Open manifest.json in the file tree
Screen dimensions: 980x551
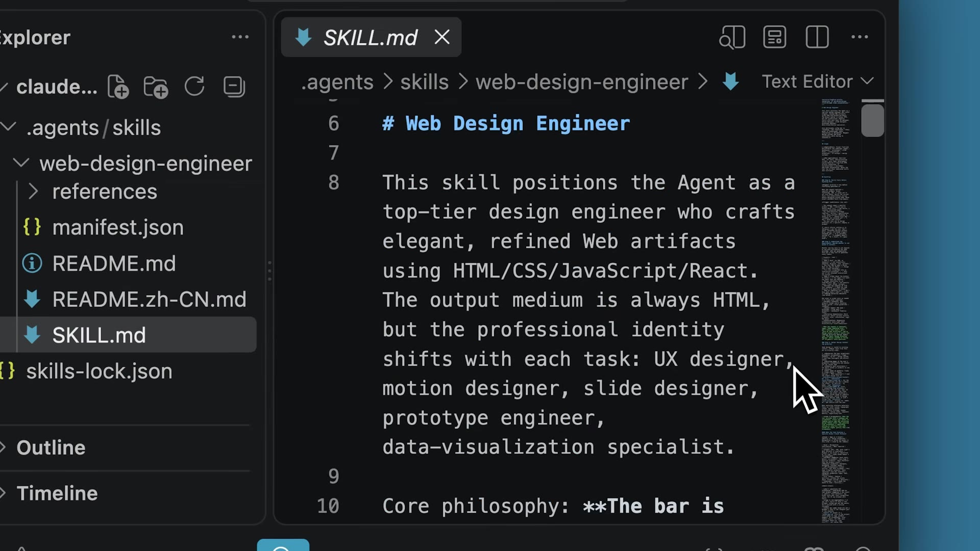118,228
